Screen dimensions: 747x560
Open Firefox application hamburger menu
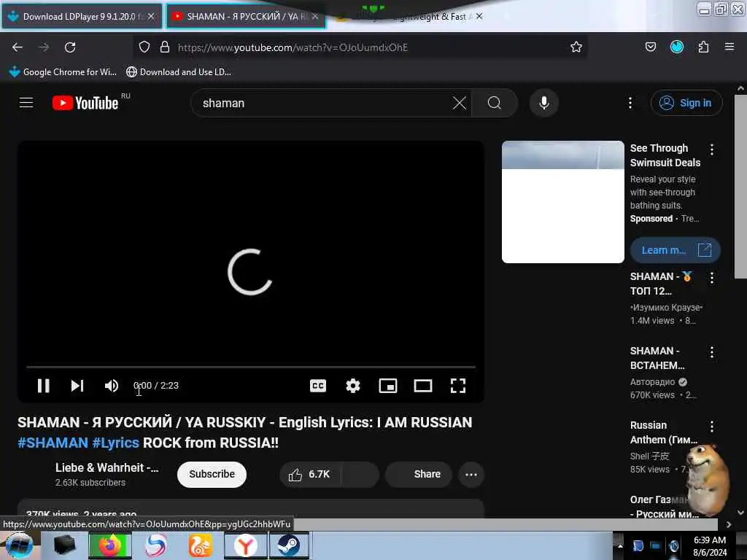[729, 47]
